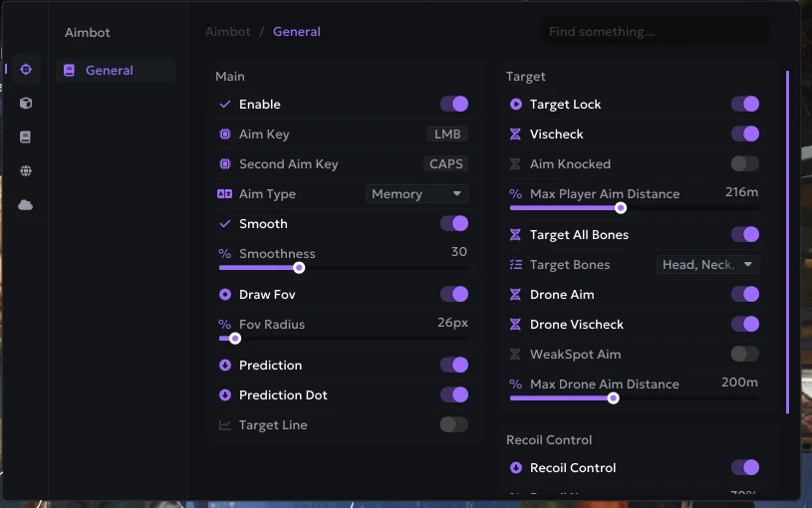Click the CAPS Second Aim Key button
Viewport: 812px width, 508px height.
tap(446, 164)
